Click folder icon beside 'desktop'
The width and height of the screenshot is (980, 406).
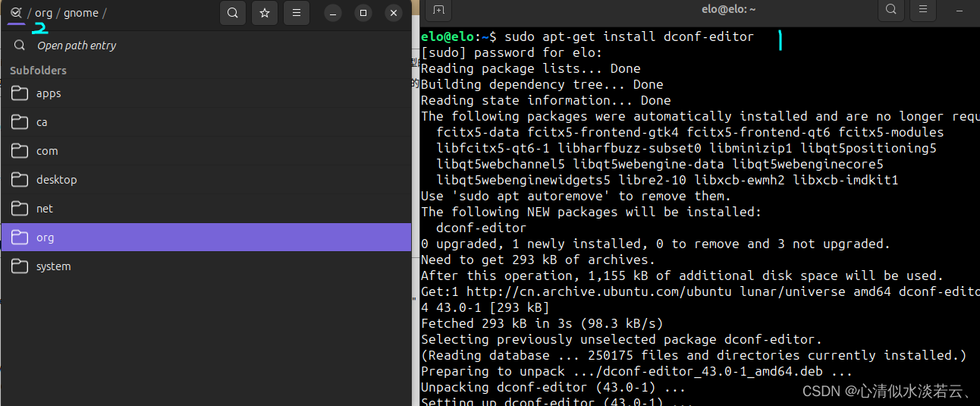20,180
